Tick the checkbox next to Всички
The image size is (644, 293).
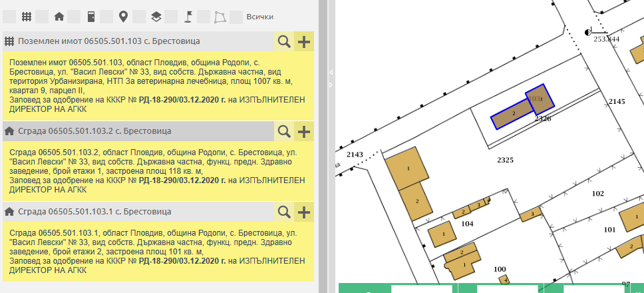point(237,17)
